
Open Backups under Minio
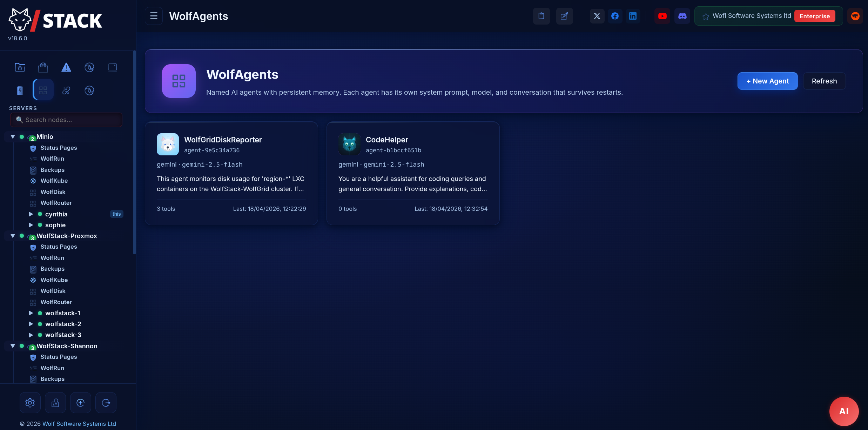(52, 170)
